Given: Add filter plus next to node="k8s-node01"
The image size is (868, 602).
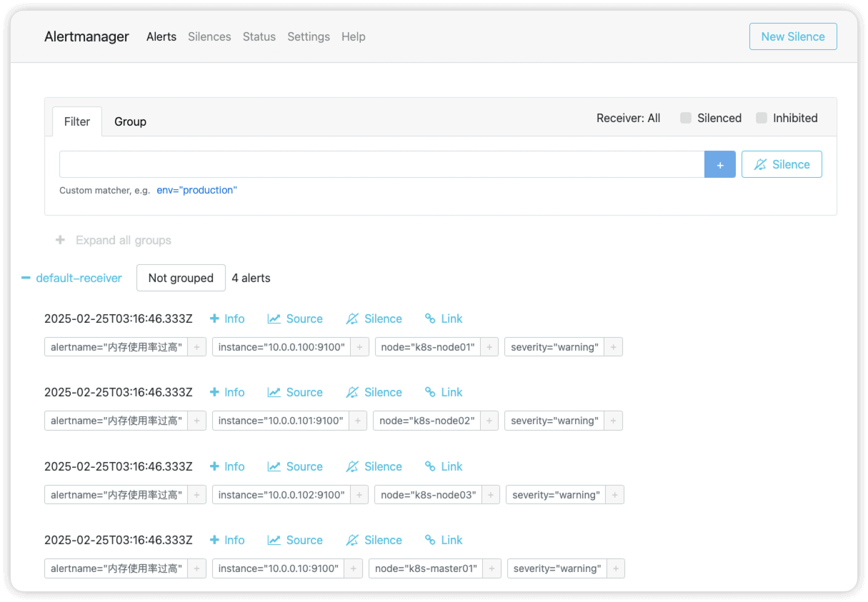Looking at the screenshot, I should pyautogui.click(x=489, y=347).
